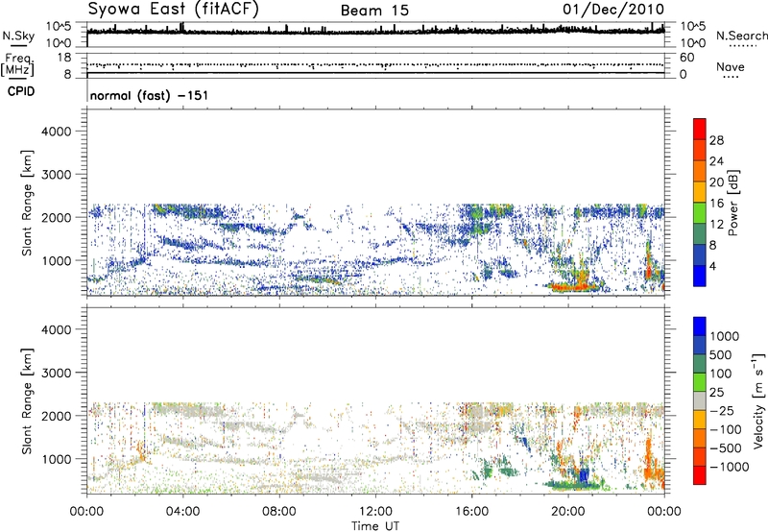Image resolution: width=768 pixels, height=532 pixels.
Task: Click the 'Power [dB]' colorbar label
Action: coord(732,203)
